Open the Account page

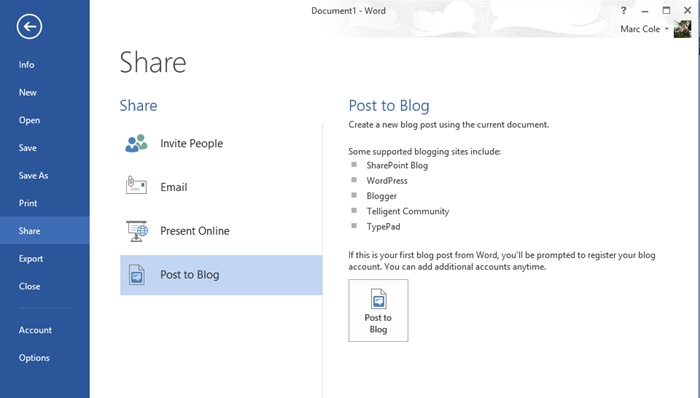(x=45, y=330)
